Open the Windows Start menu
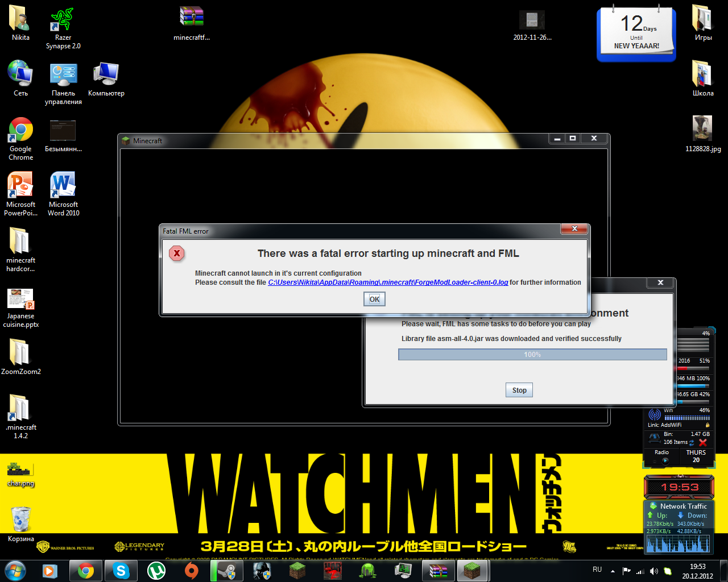Image resolution: width=728 pixels, height=582 pixels. 15,570
